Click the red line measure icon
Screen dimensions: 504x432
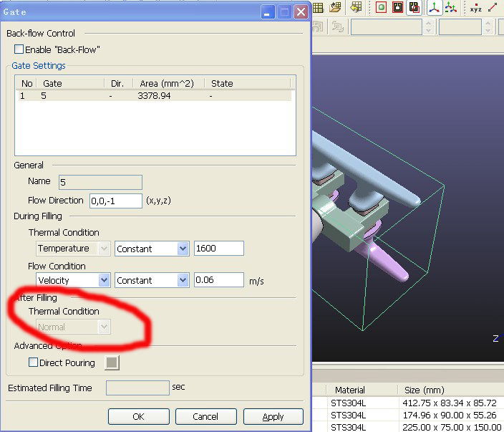[x=493, y=7]
